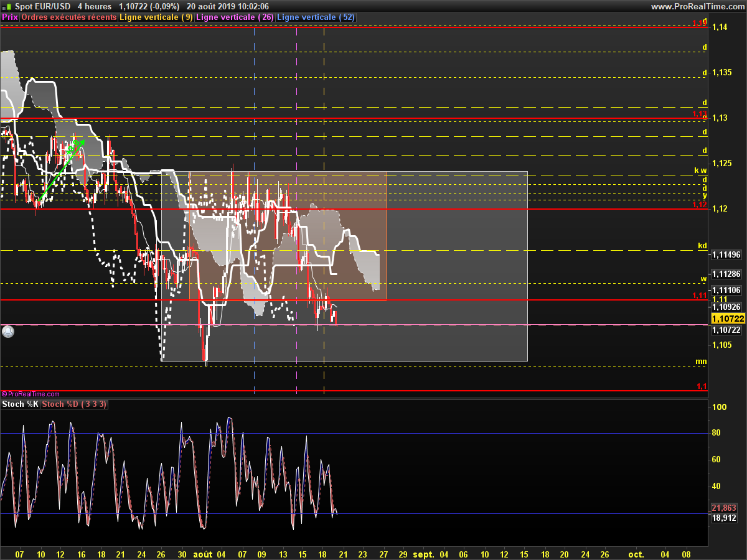The height and width of the screenshot is (560, 747).
Task: Click the 1,11496 price label on axis
Action: click(x=726, y=255)
